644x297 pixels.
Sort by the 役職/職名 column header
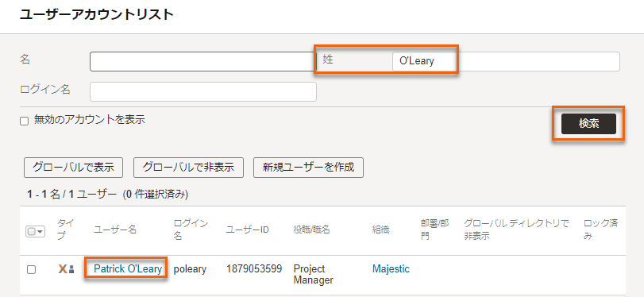(x=312, y=229)
